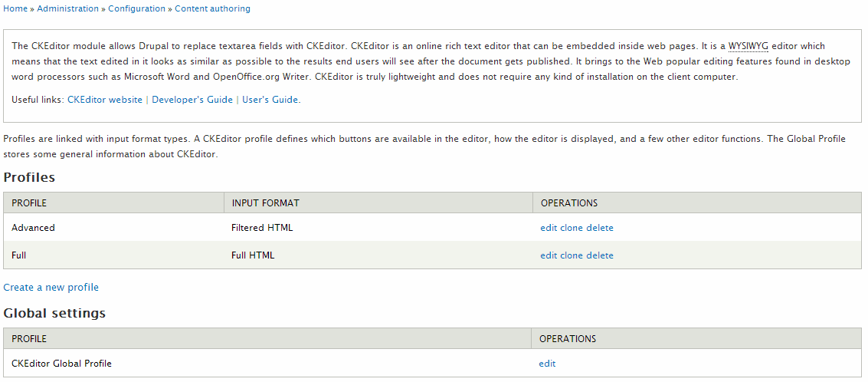Visit the CKEditor website link
Viewport: 868px width, 382px height.
point(105,100)
